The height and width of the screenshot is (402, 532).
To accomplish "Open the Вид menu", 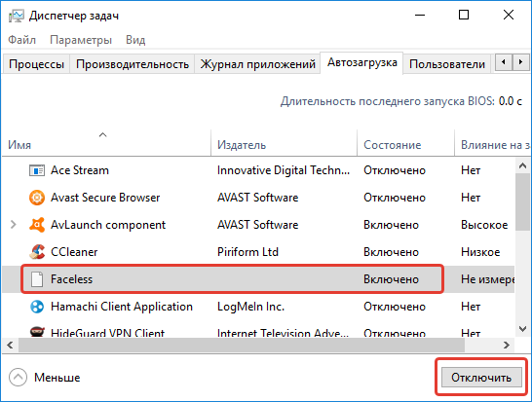I will point(135,40).
